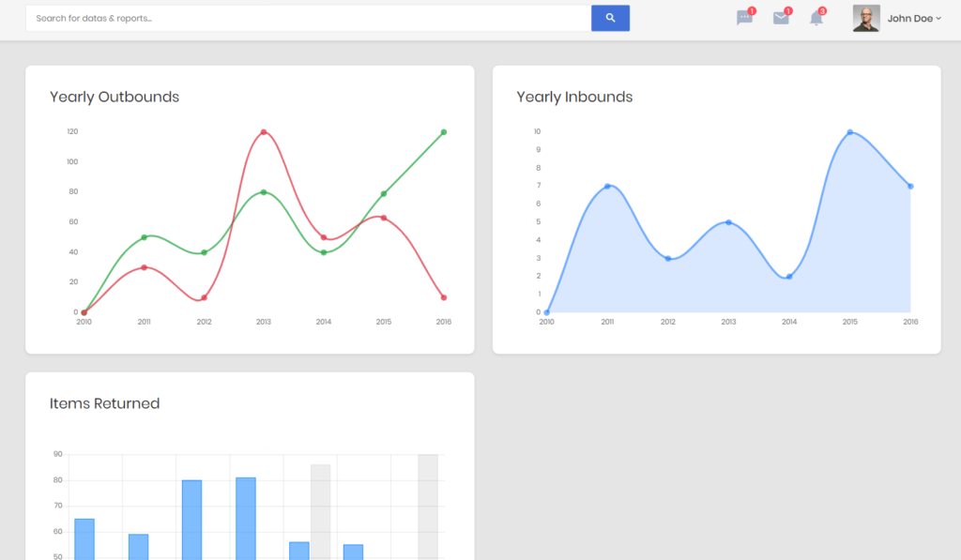The height and width of the screenshot is (560, 961).
Task: Click the Inbounds data point at 2013
Action: pyautogui.click(x=728, y=222)
